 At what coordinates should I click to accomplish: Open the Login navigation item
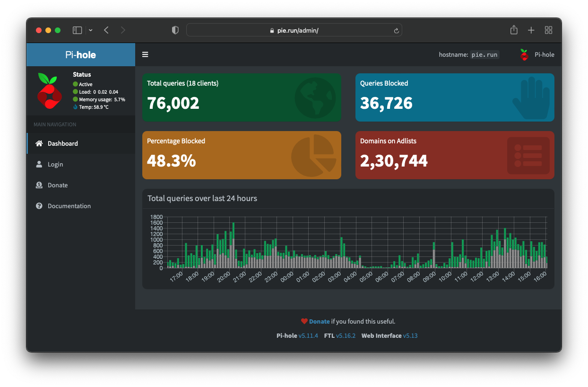(x=81, y=164)
